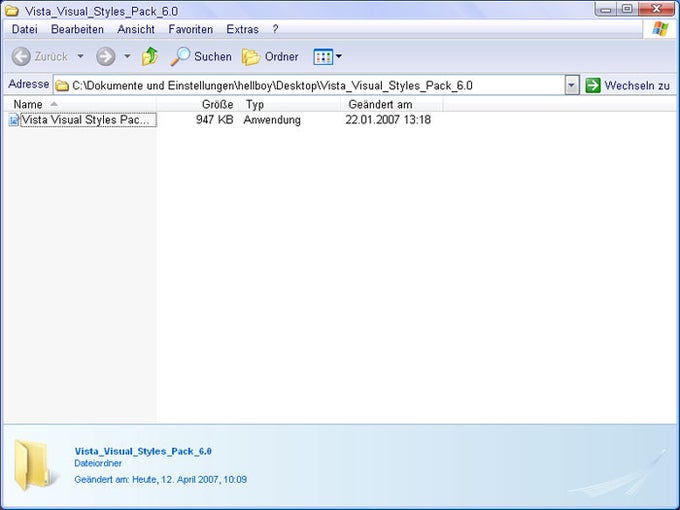The height and width of the screenshot is (510, 680).
Task: Click the application file icon in list
Action: tap(14, 120)
